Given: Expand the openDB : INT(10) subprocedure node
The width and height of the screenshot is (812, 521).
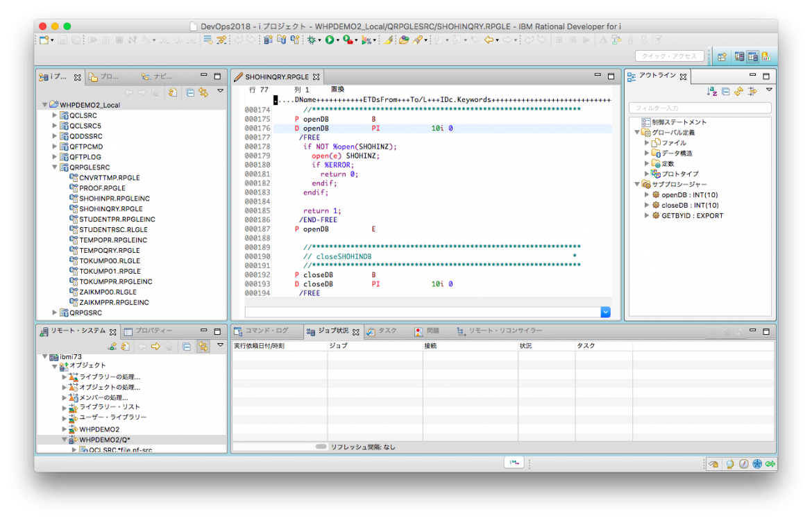Looking at the screenshot, I should pyautogui.click(x=647, y=195).
